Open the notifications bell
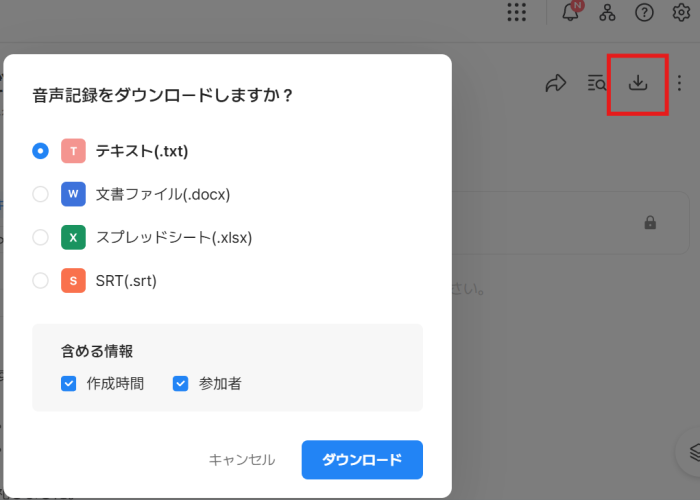This screenshot has width=700, height=500. click(x=571, y=12)
